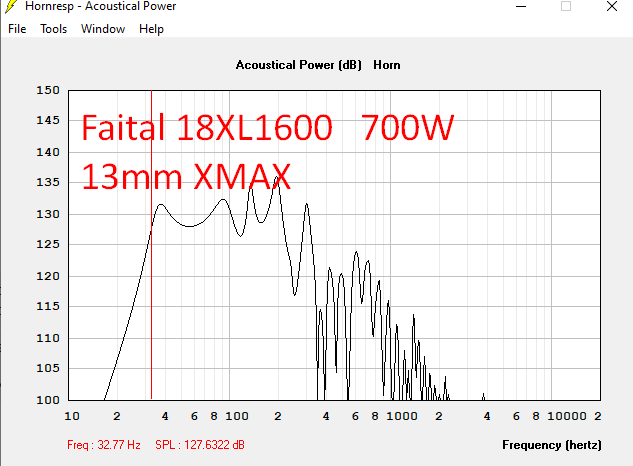This screenshot has height=466, width=633.
Task: Click the 125 label on the vertical axis
Action: coord(48,244)
